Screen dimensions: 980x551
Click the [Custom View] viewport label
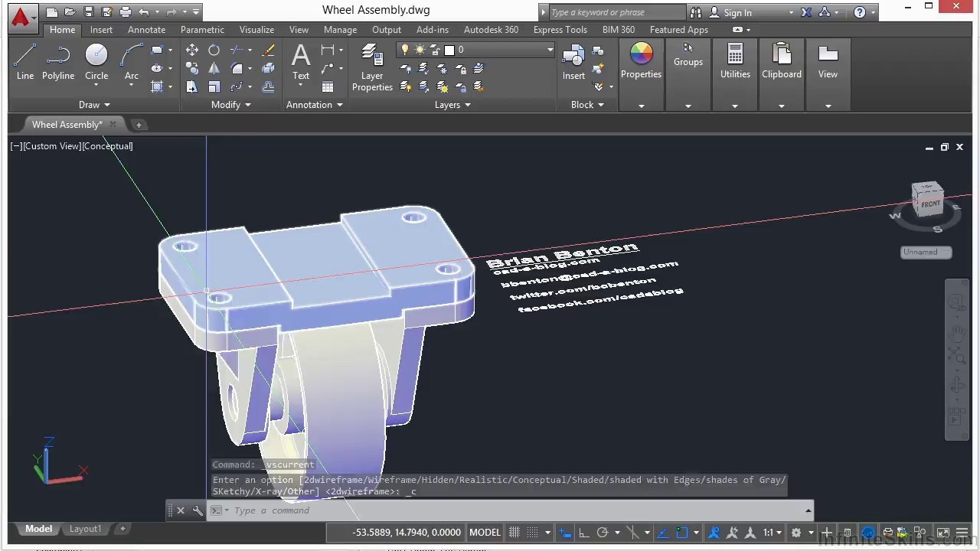(52, 146)
